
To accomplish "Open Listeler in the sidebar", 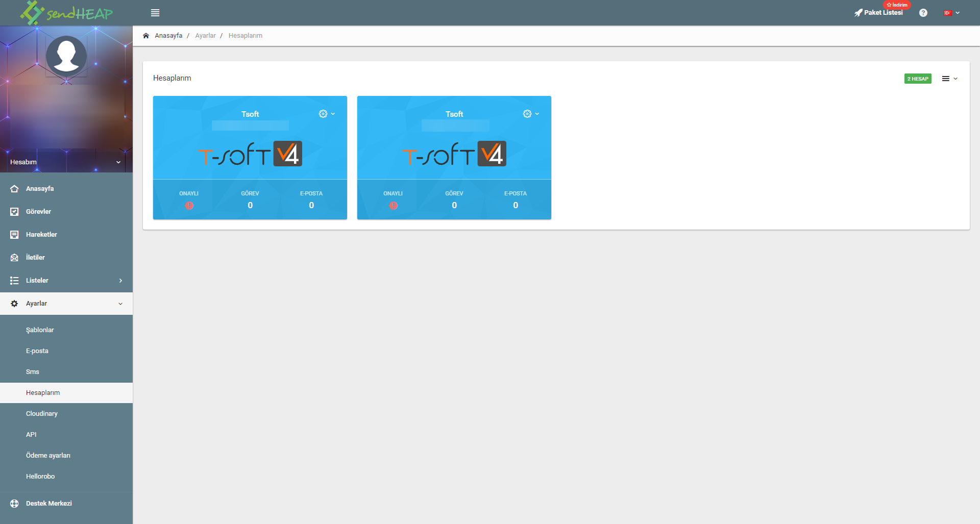I will pos(66,281).
